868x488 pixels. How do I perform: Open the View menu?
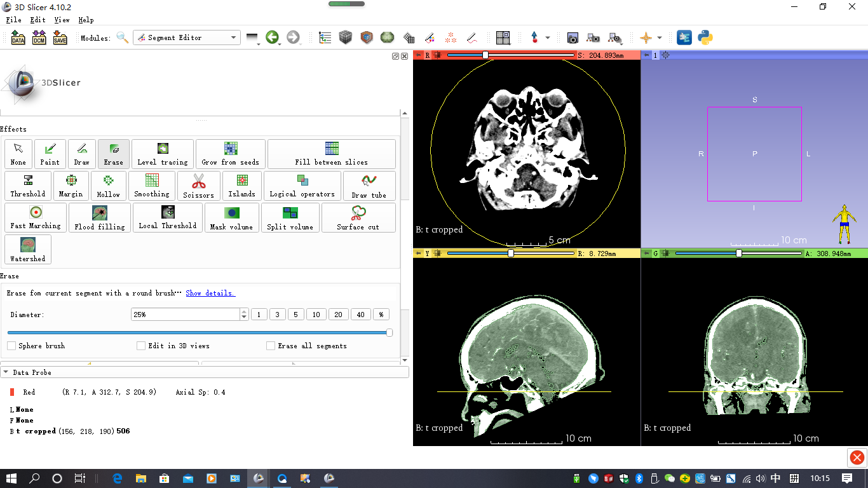[62, 20]
